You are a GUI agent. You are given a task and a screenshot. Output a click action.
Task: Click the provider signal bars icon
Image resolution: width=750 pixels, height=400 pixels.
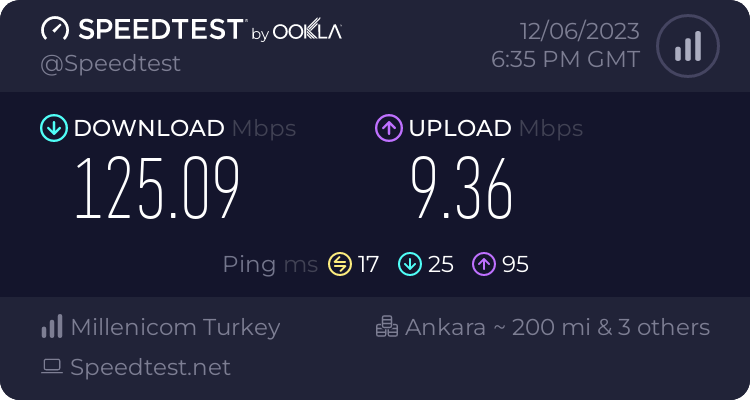pyautogui.click(x=52, y=326)
